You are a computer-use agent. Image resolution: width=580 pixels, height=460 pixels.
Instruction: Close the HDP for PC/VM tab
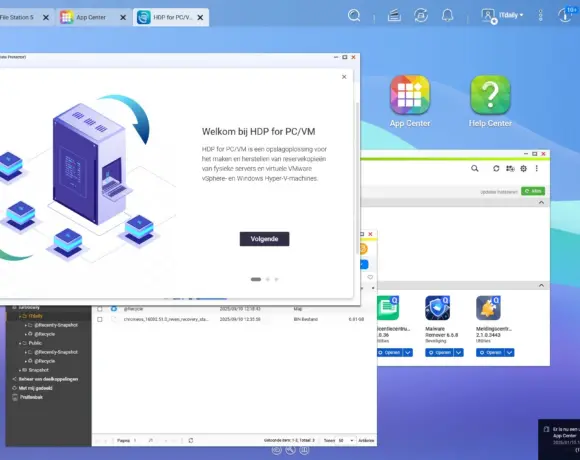click(200, 17)
